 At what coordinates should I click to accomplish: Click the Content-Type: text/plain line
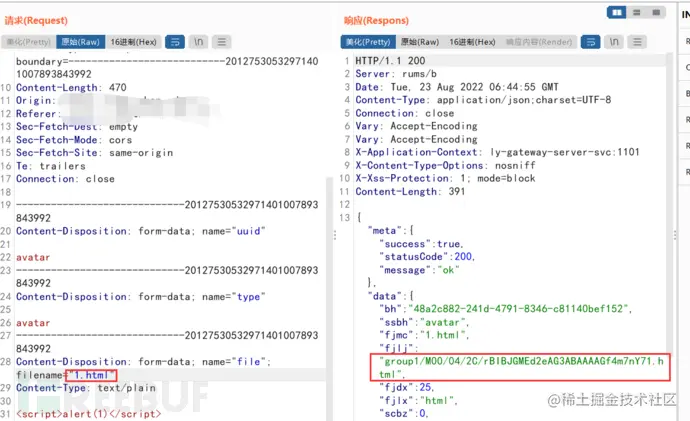pyautogui.click(x=86, y=388)
